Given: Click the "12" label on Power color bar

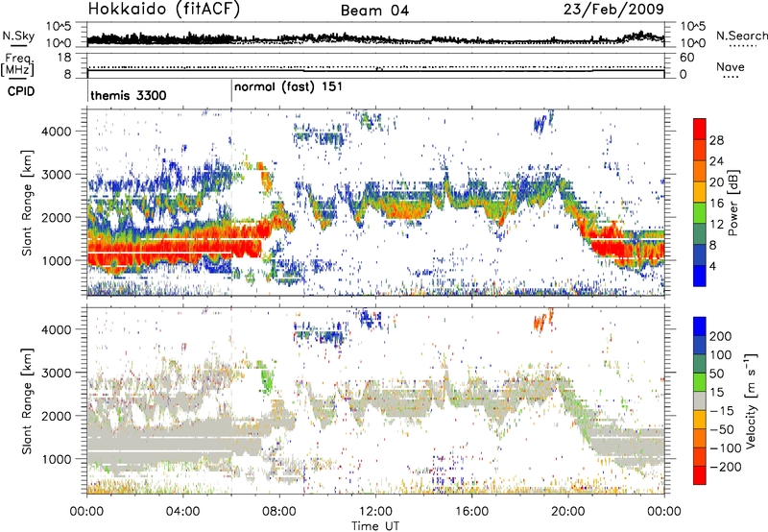Looking at the screenshot, I should click(716, 225).
